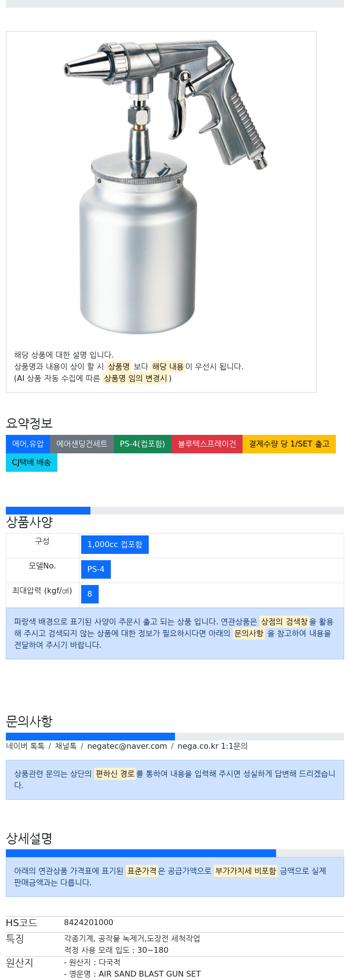
Task: Click the 결제수량 당 1/SET 출고 yellow tag
Action: coord(289,444)
